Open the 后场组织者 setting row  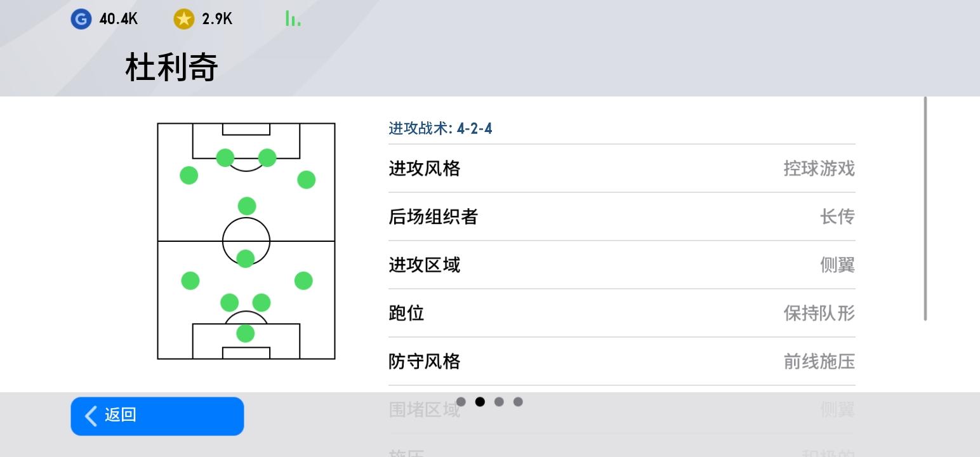click(x=621, y=217)
